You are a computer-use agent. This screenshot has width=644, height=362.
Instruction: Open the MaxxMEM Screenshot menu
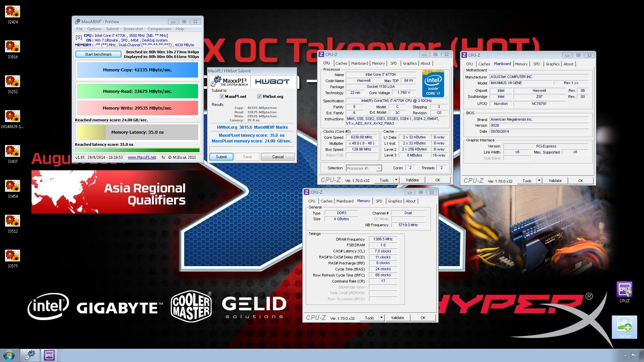(x=133, y=29)
